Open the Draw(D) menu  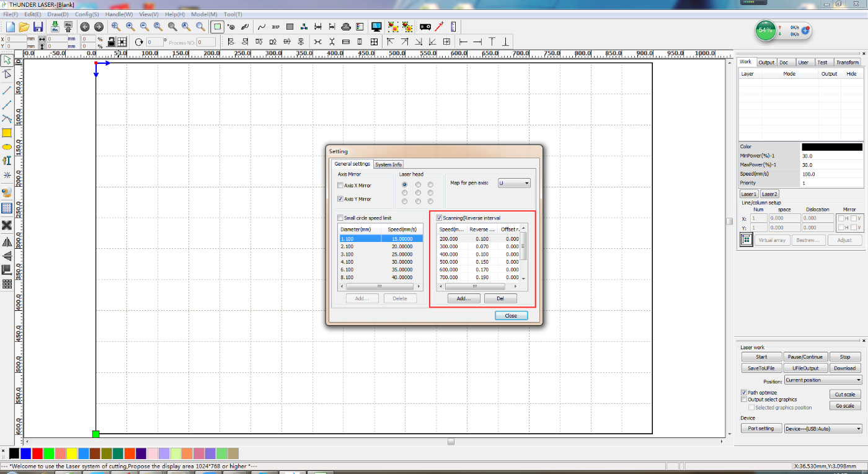pos(58,14)
